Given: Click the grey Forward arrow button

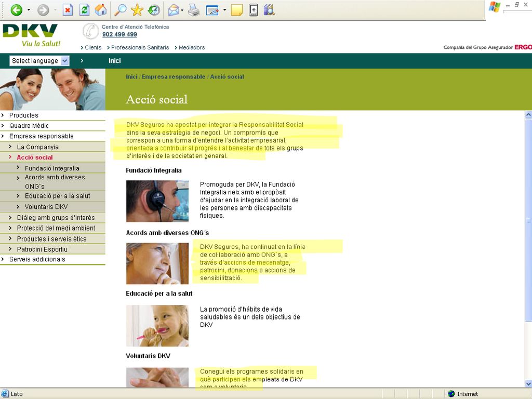Looking at the screenshot, I should (x=43, y=10).
